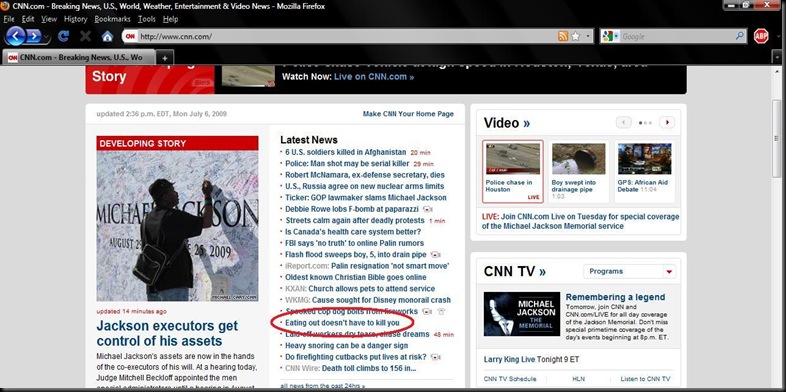Open Eating out doesn't have to kill you
786x392 pixels.
tap(342, 323)
